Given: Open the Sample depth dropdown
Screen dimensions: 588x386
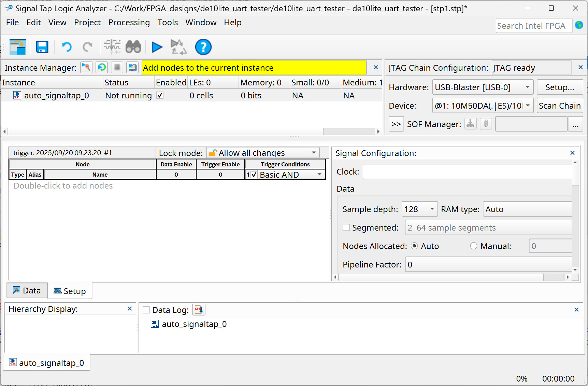Looking at the screenshot, I should click(419, 209).
